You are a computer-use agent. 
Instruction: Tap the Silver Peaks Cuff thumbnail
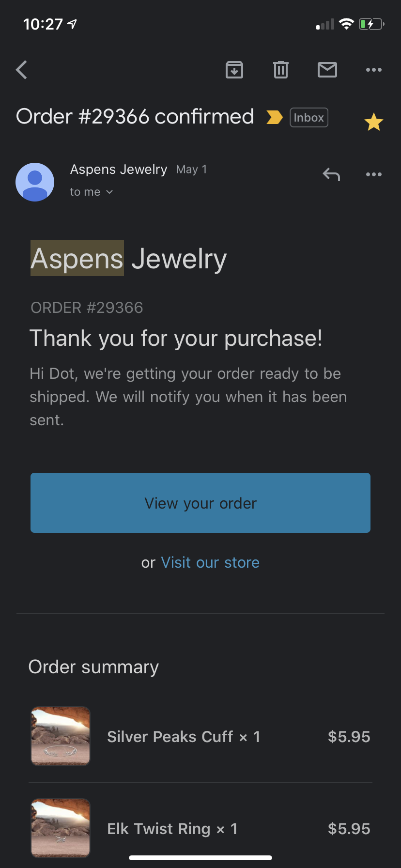(x=61, y=736)
